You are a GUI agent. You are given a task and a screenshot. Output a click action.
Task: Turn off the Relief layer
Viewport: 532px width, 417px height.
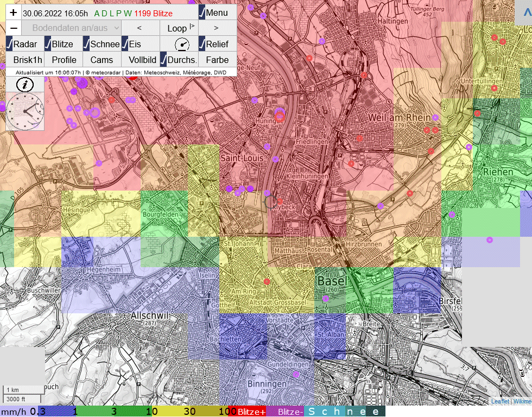tap(214, 44)
